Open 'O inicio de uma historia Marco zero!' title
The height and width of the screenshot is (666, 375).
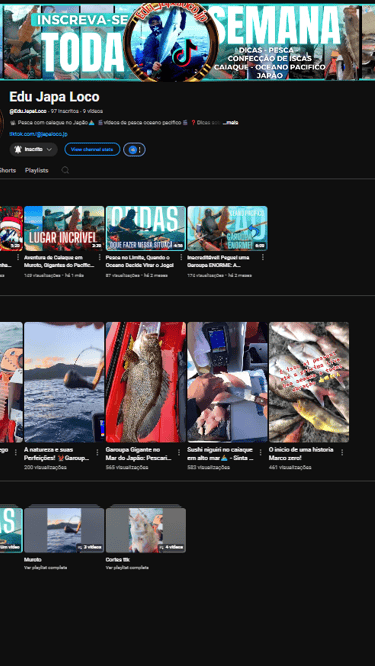pos(301,454)
